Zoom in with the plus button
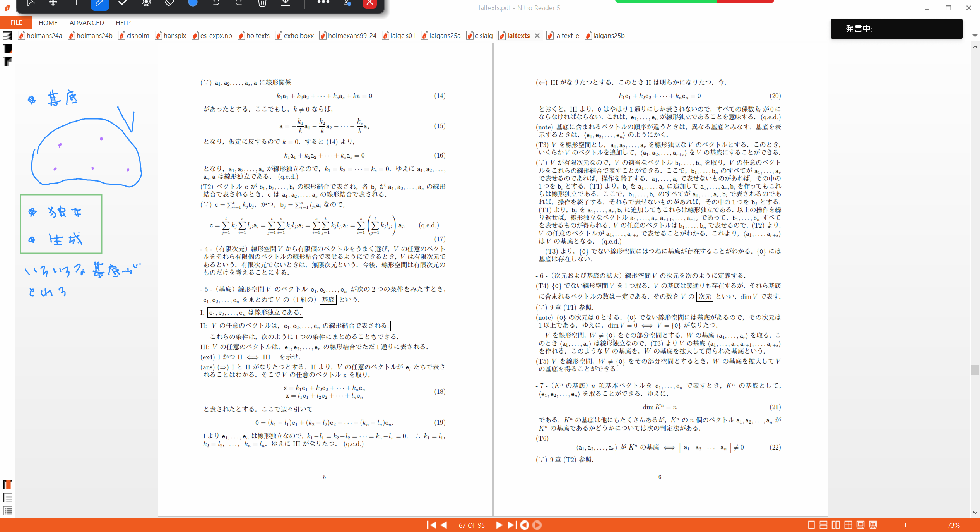The image size is (980, 532). [934, 525]
